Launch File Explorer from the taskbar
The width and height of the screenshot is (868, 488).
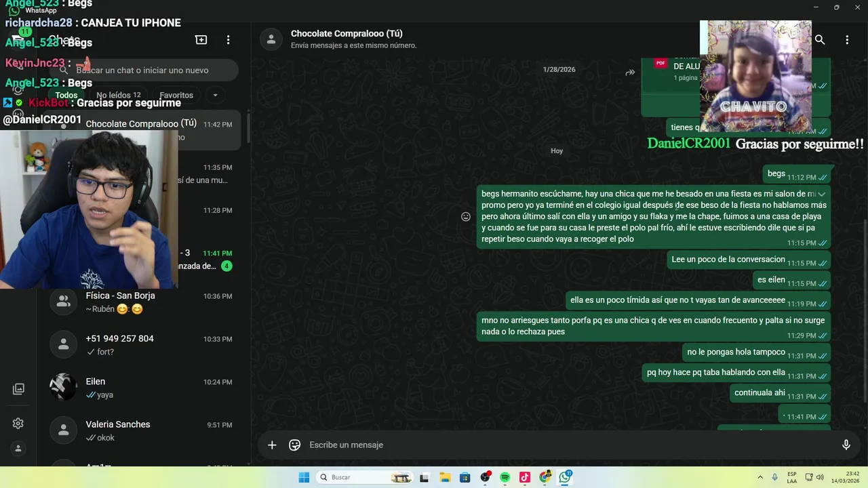tap(445, 477)
